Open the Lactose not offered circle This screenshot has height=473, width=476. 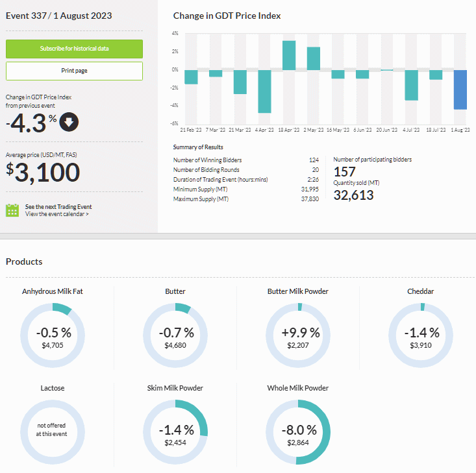point(53,432)
